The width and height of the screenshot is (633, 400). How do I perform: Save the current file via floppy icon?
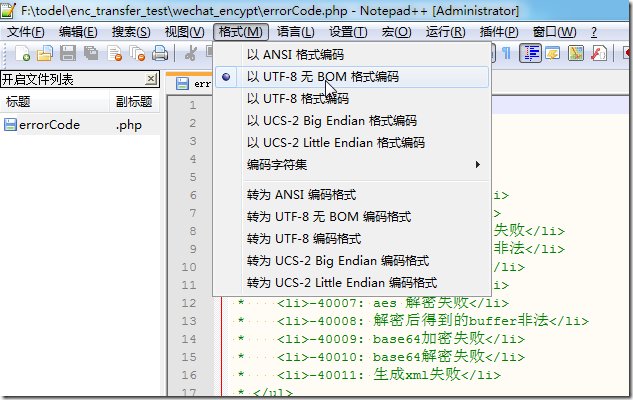point(68,53)
